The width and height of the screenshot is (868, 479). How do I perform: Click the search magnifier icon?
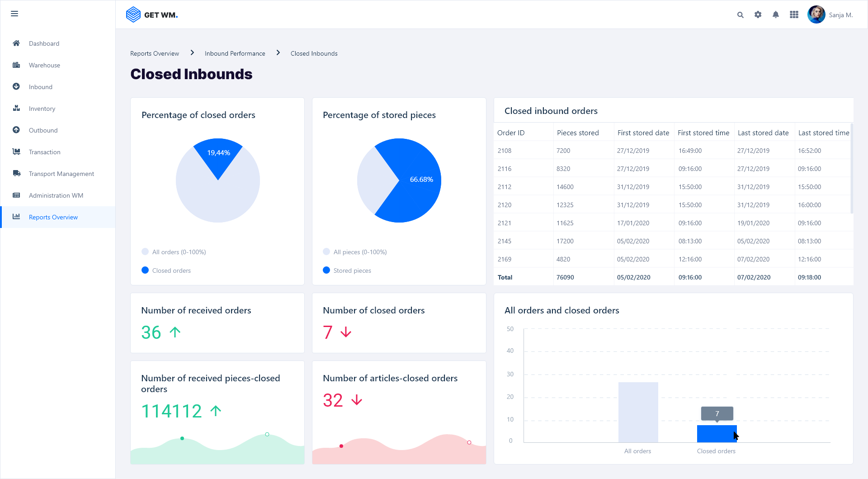(x=740, y=15)
